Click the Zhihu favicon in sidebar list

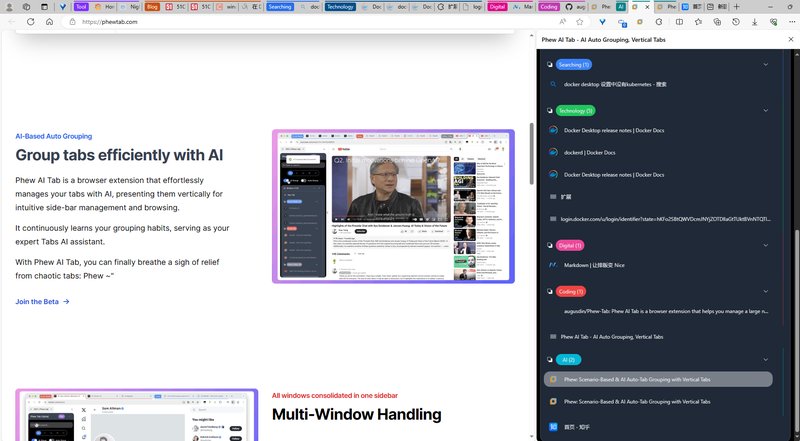pyautogui.click(x=553, y=427)
